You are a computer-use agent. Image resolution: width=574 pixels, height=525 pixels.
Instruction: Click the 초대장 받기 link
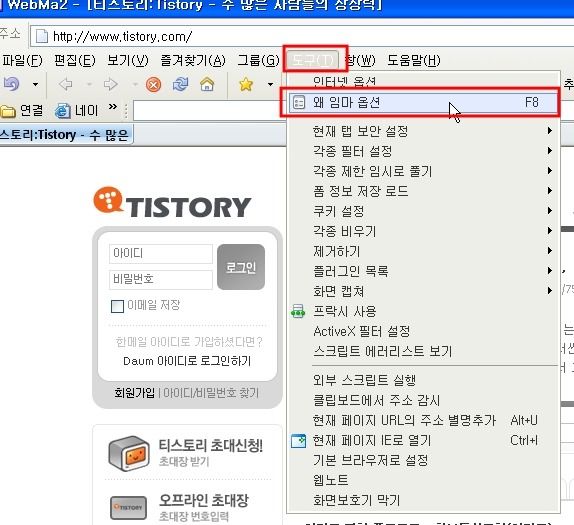coord(184,461)
